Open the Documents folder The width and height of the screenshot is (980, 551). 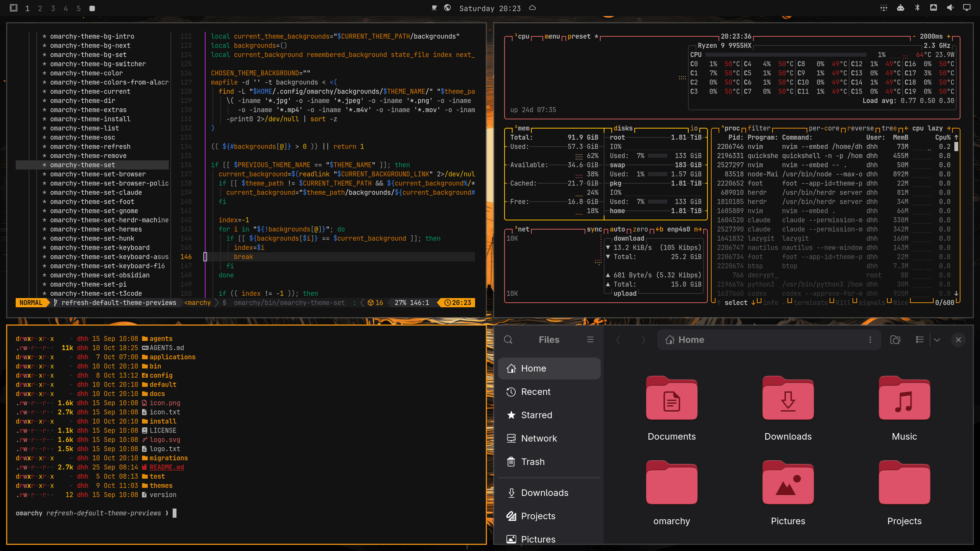click(x=671, y=398)
